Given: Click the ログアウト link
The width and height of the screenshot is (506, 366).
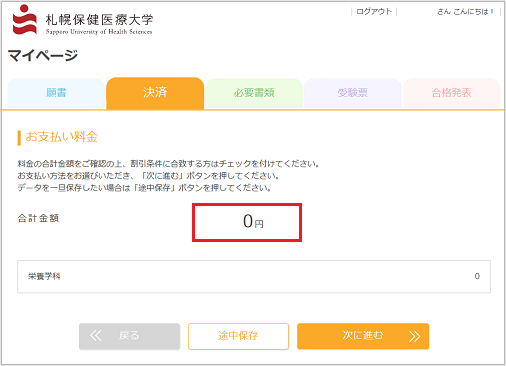Looking at the screenshot, I should tap(374, 12).
